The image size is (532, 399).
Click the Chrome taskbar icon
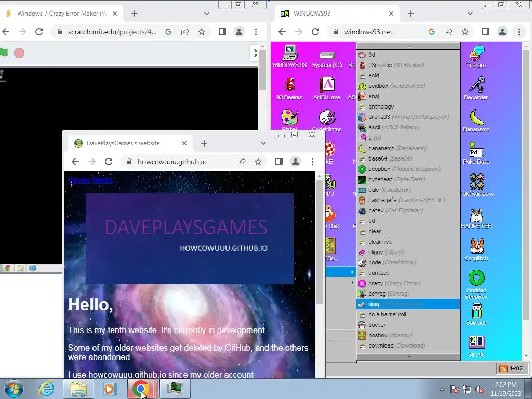[x=141, y=389]
